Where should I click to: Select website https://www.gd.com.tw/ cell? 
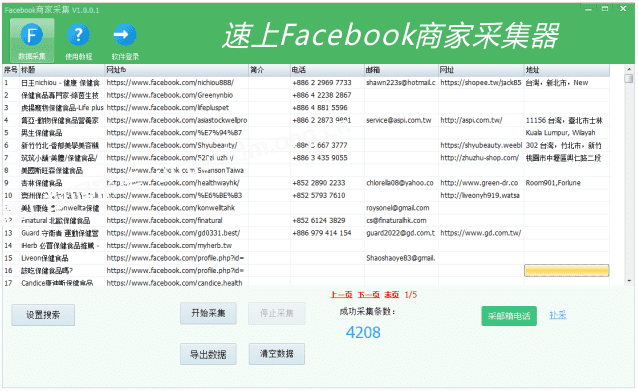481,233
